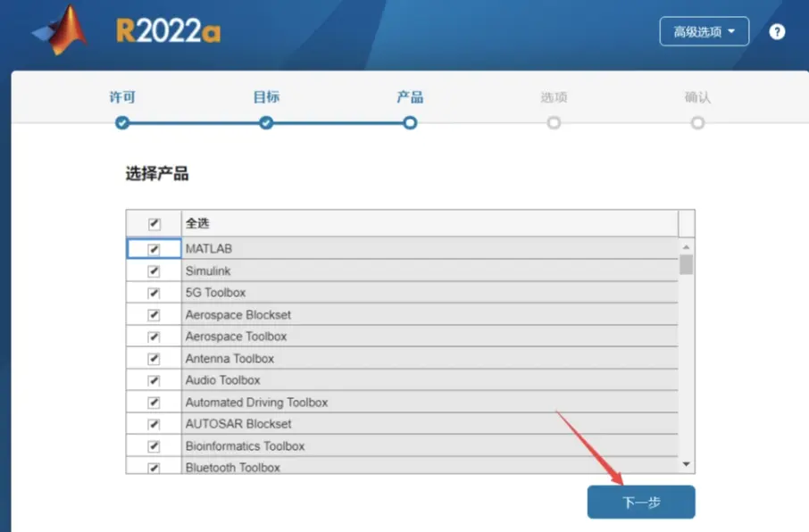The height and width of the screenshot is (532, 809).
Task: Click the 全选 column header text
Action: click(197, 223)
